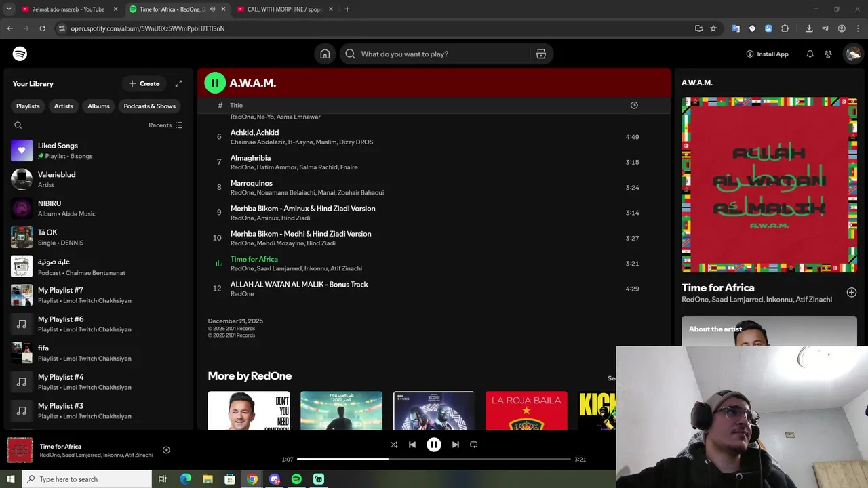The height and width of the screenshot is (488, 868).
Task: Open Valerieblud artist
Action: pyautogui.click(x=98, y=179)
